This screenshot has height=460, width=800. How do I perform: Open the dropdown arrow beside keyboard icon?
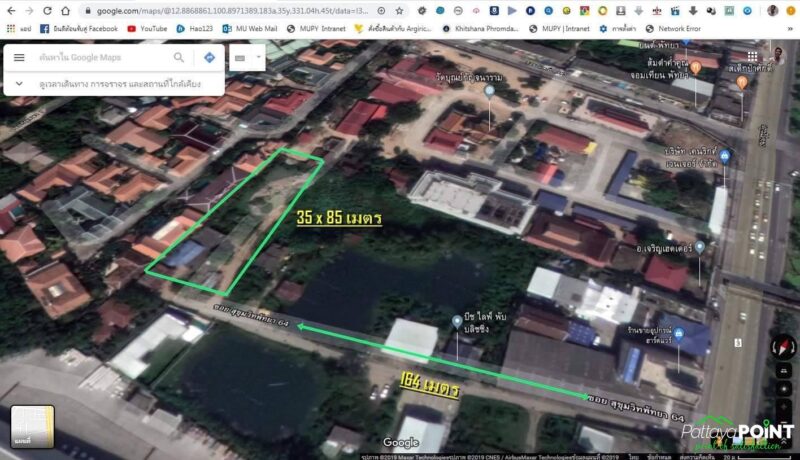(259, 58)
